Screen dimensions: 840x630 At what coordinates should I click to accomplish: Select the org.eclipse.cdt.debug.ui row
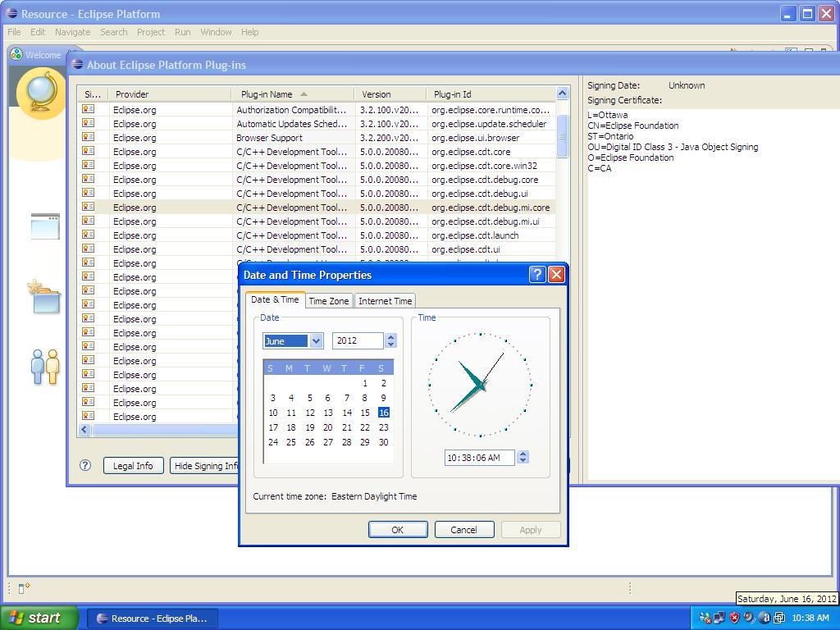[x=317, y=194]
